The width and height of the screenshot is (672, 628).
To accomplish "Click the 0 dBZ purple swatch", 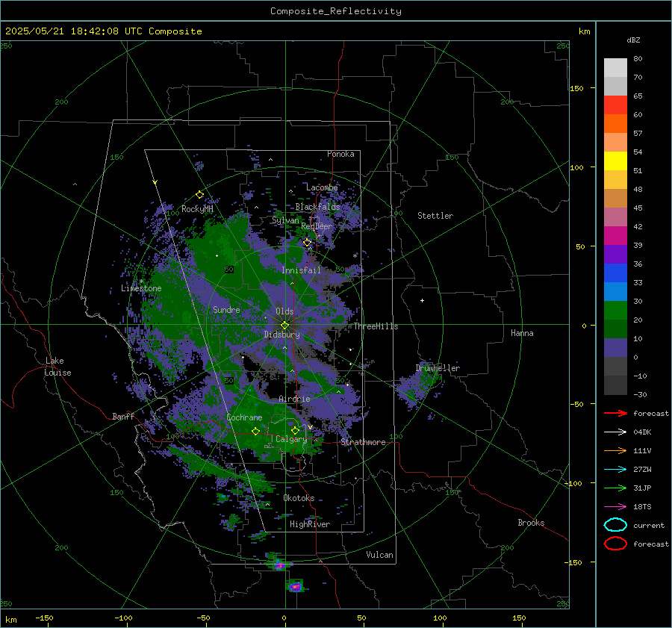I will (x=615, y=347).
